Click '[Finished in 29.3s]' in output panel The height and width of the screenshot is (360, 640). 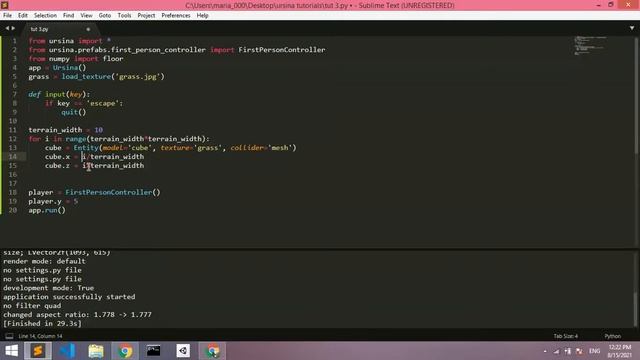42,324
